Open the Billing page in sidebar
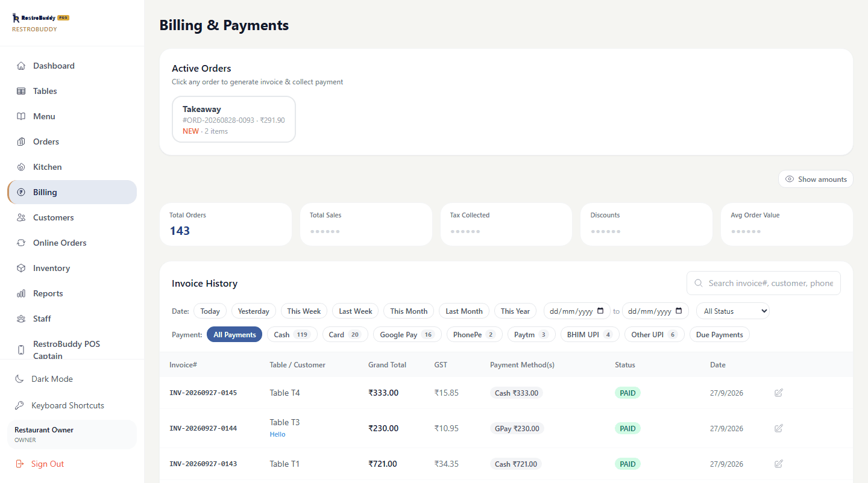868x483 pixels. (x=72, y=192)
